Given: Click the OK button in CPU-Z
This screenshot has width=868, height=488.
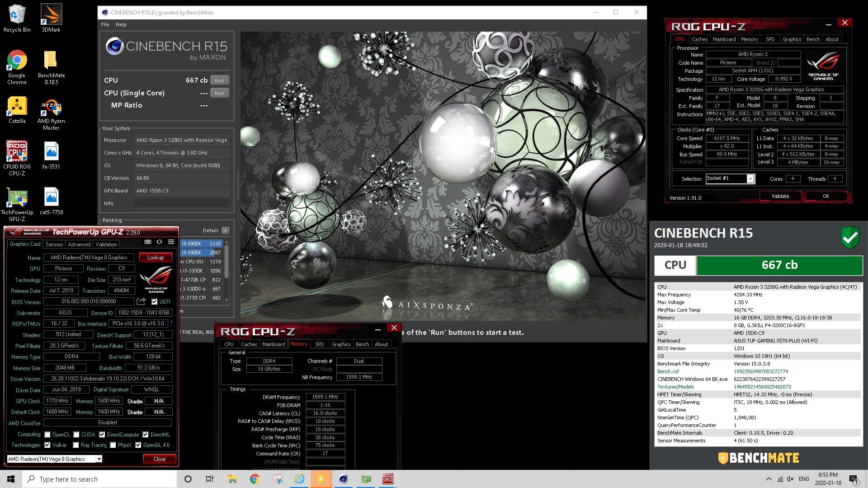Looking at the screenshot, I should [826, 196].
